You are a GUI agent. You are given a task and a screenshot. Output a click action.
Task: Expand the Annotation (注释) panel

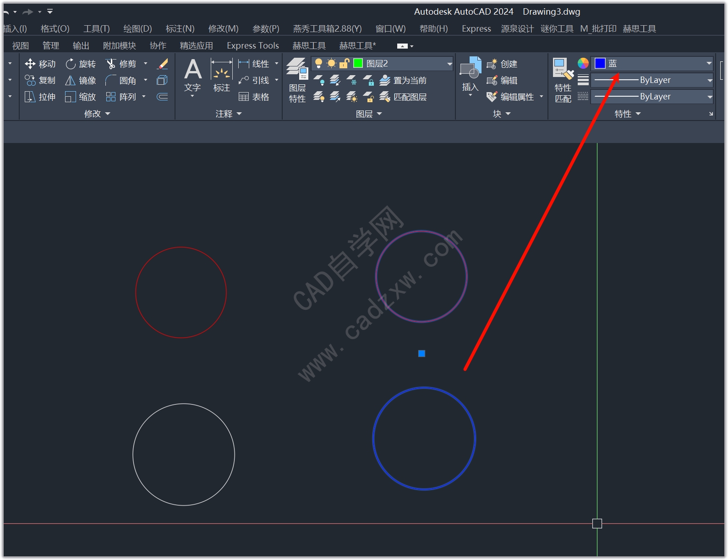click(229, 114)
